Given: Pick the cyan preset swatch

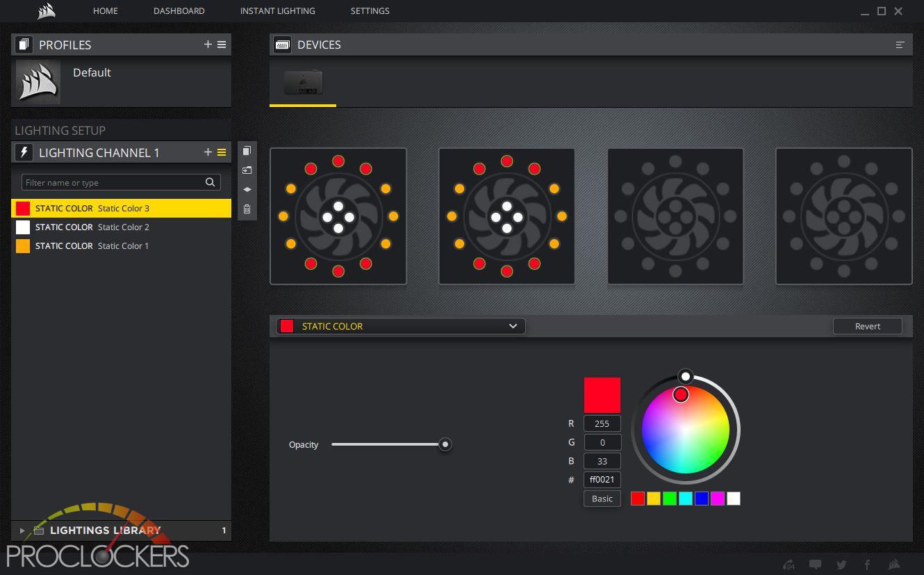Looking at the screenshot, I should click(x=686, y=498).
